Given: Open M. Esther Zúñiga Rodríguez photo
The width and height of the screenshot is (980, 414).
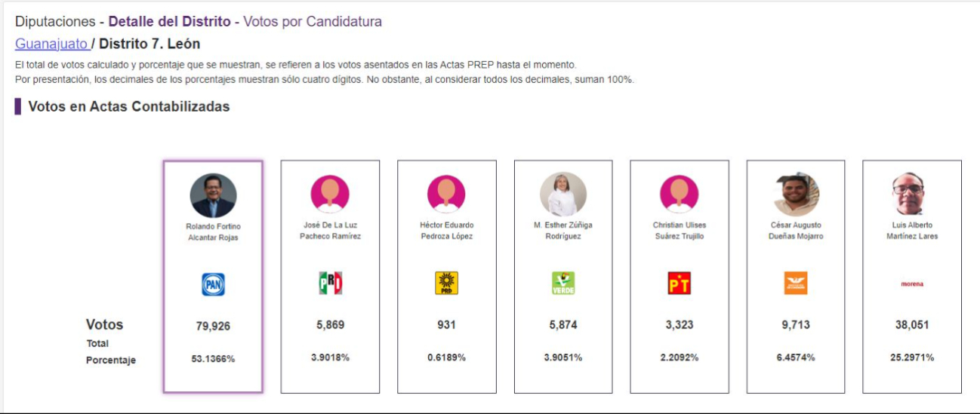Looking at the screenshot, I should (563, 195).
